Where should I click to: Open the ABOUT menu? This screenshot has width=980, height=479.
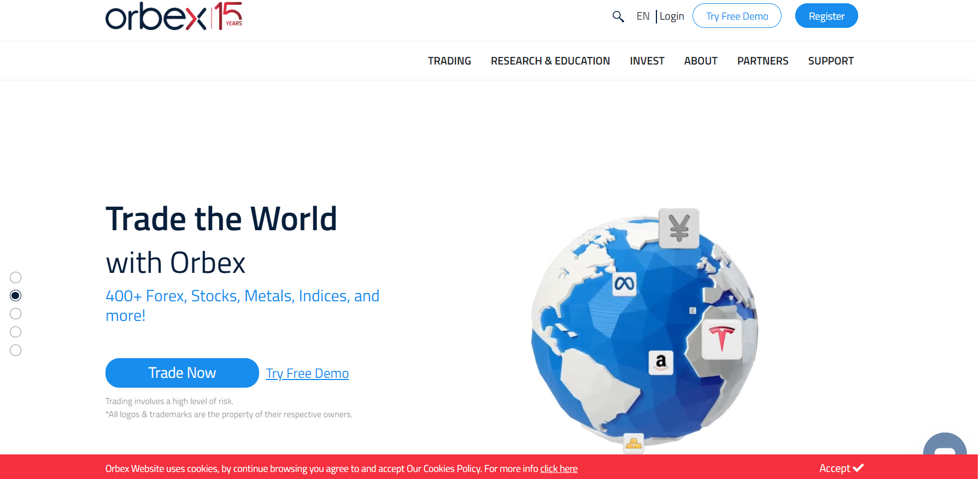pyautogui.click(x=701, y=61)
